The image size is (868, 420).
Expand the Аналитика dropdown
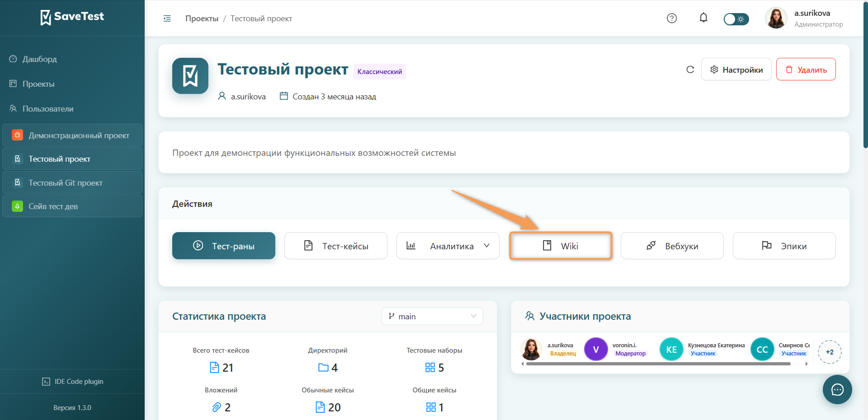coord(448,246)
